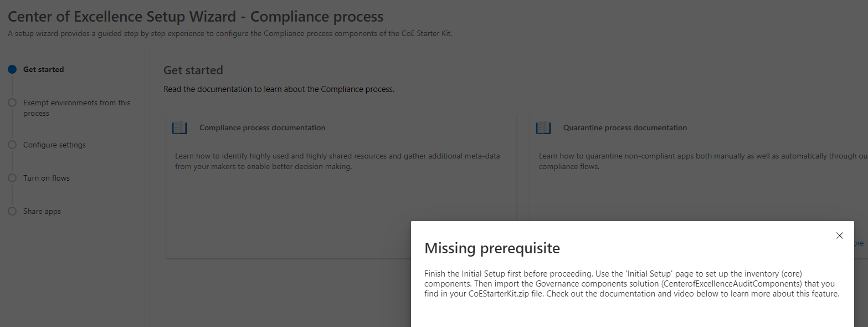Screen dimensions: 868x327
Task: Open the Configure settings wizard step
Action: click(54, 145)
